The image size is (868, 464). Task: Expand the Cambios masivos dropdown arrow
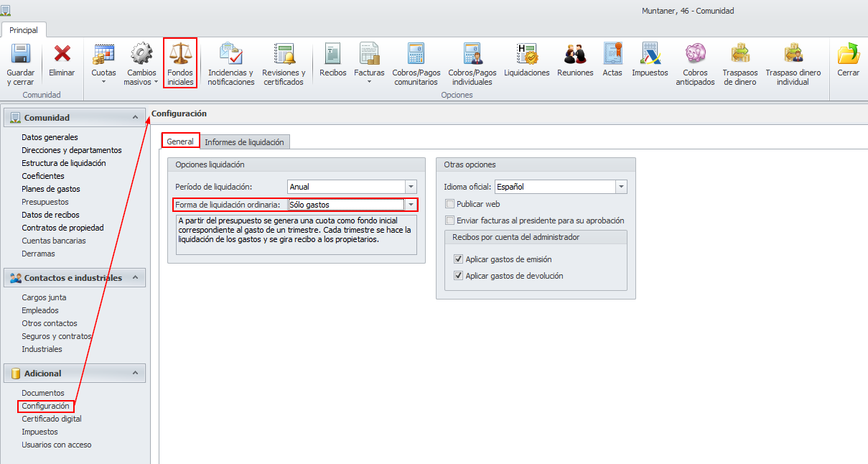tap(156, 82)
